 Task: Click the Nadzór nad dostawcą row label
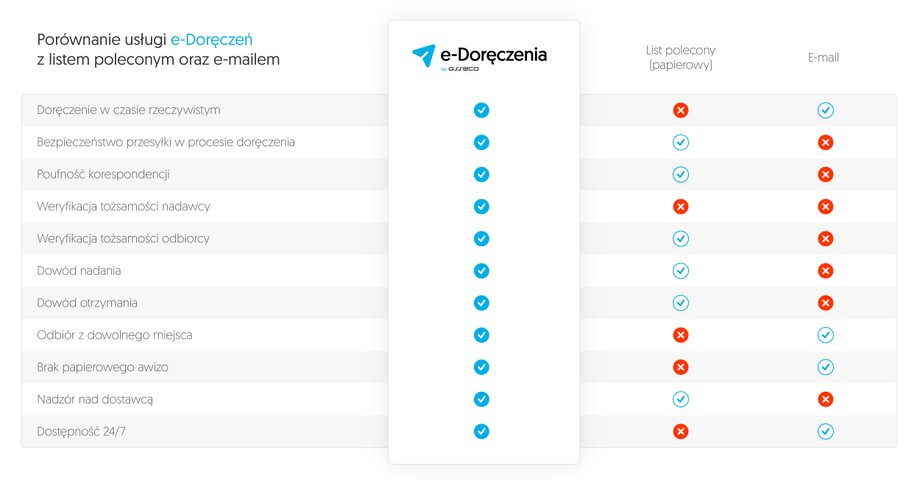click(x=95, y=400)
